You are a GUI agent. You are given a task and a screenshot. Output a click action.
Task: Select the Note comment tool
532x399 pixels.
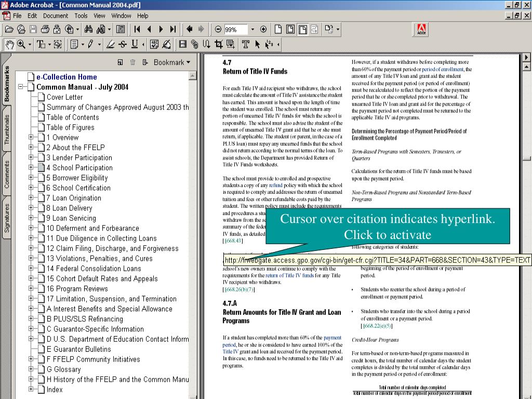[x=74, y=45]
